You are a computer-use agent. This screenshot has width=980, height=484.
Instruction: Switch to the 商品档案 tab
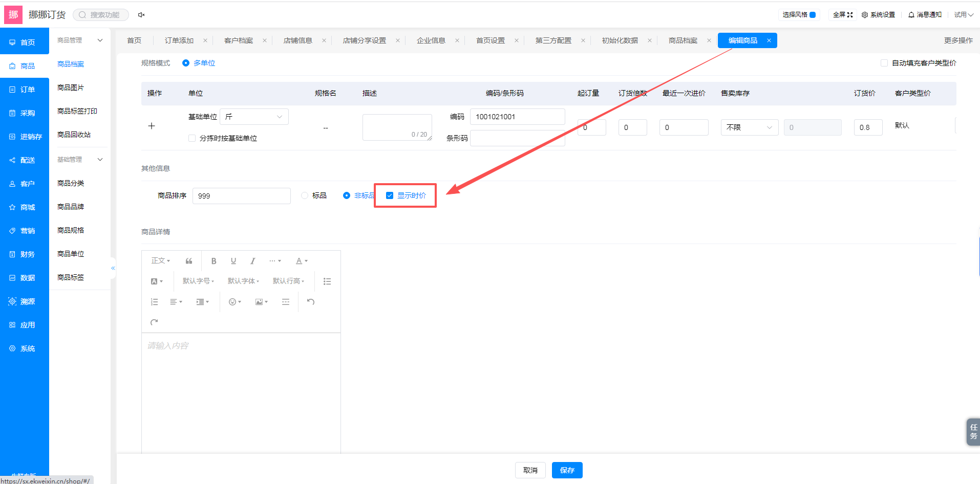(x=683, y=40)
